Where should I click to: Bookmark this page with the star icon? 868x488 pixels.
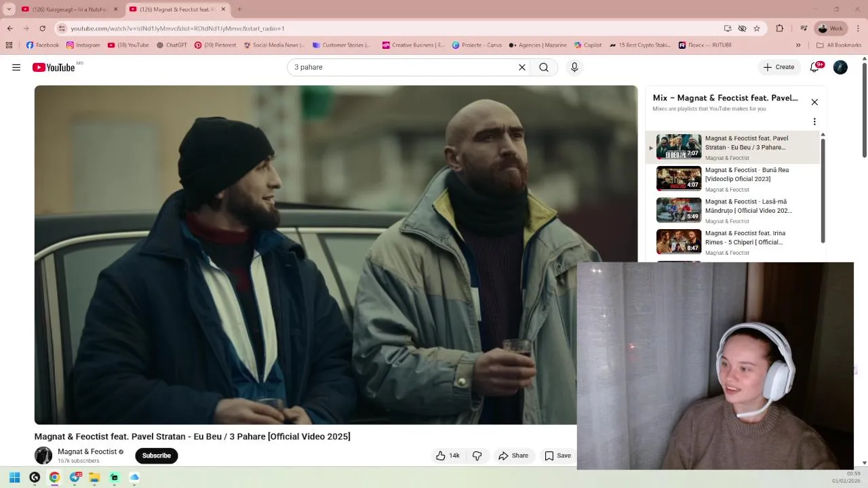[x=757, y=28]
